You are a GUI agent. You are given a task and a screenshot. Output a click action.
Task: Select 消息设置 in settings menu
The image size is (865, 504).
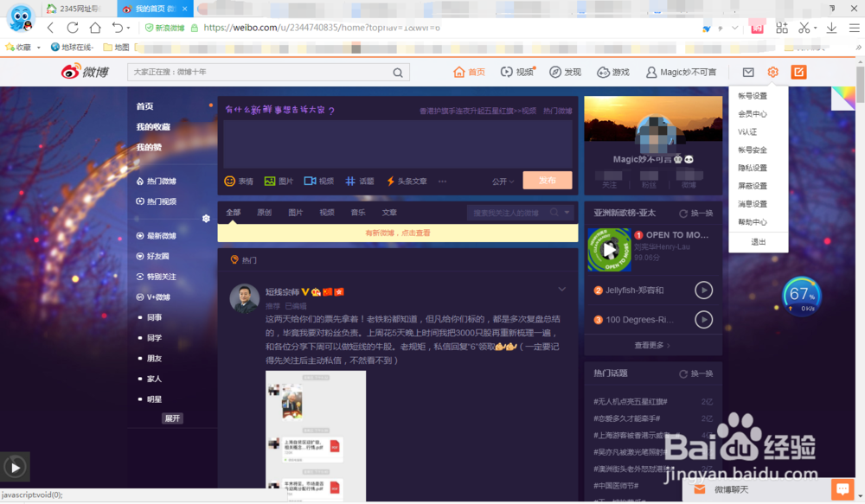tap(753, 204)
